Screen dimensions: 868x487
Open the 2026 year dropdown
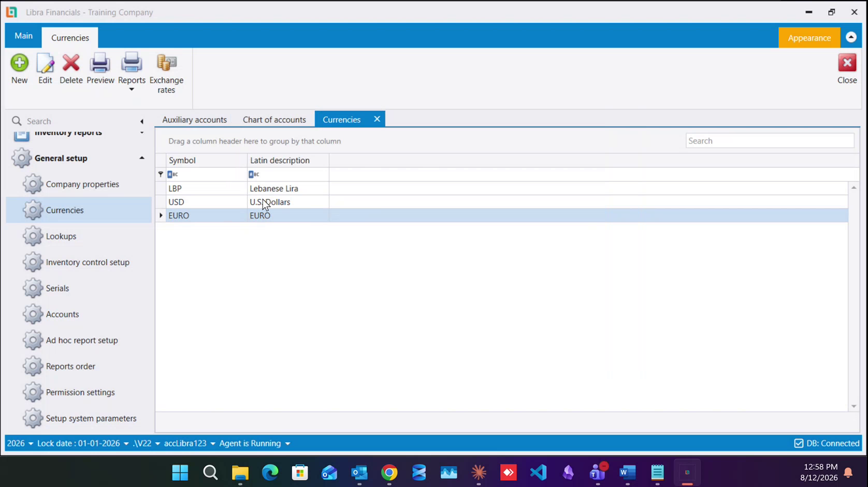click(20, 443)
